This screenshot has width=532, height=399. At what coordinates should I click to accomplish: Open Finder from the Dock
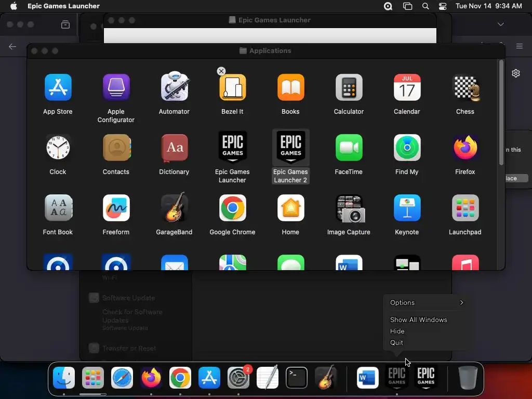click(64, 378)
